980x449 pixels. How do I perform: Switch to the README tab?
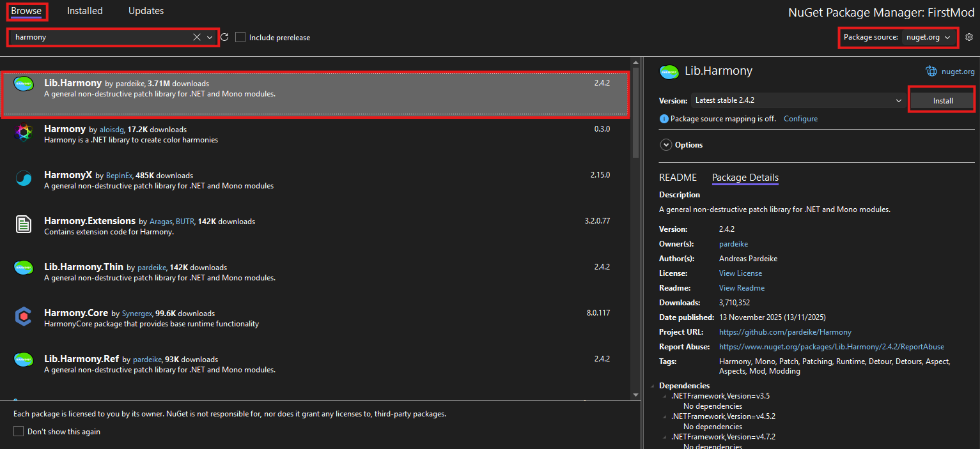click(x=678, y=177)
